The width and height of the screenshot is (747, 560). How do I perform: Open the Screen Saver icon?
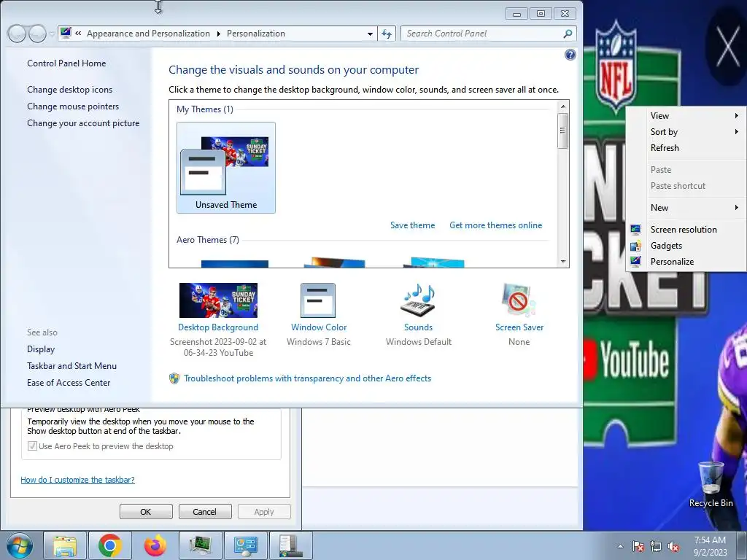pyautogui.click(x=519, y=300)
